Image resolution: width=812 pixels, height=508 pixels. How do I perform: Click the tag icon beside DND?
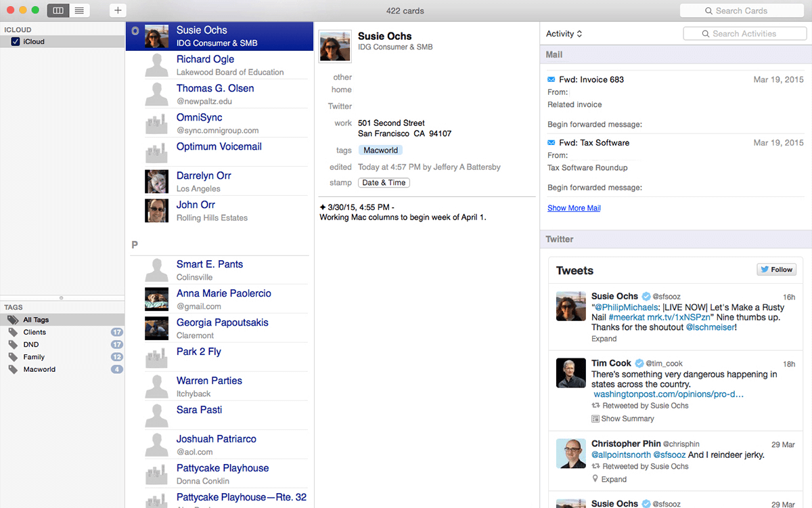tap(13, 344)
